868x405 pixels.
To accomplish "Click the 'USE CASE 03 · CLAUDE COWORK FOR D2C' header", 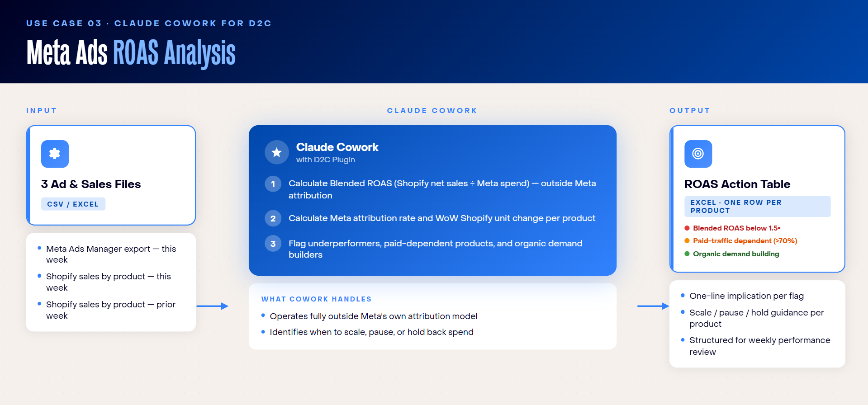I will [149, 23].
